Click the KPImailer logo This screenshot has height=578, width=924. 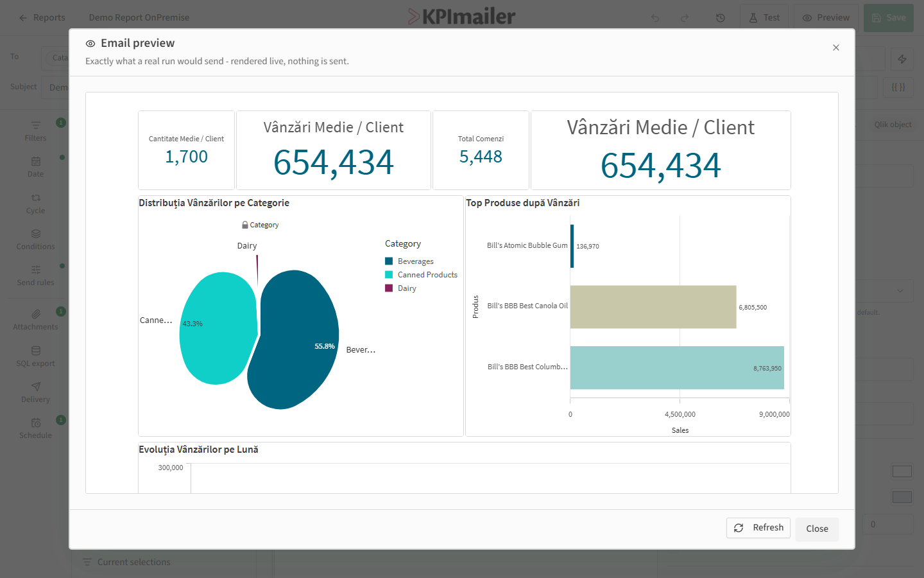(x=462, y=17)
